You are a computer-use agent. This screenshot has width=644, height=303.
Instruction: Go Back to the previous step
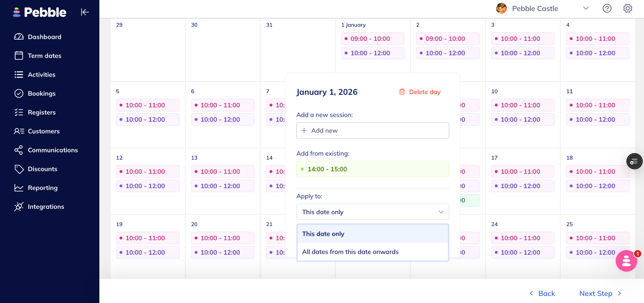click(542, 294)
